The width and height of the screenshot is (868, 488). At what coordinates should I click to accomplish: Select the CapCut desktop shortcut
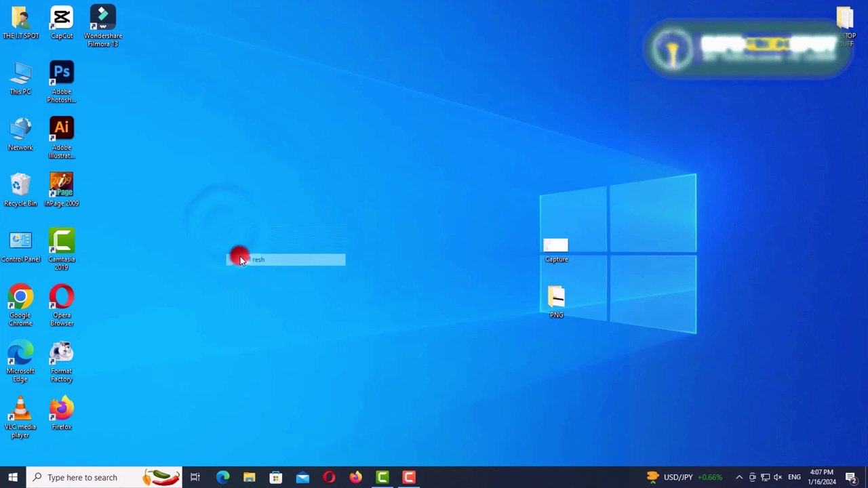coord(62,22)
